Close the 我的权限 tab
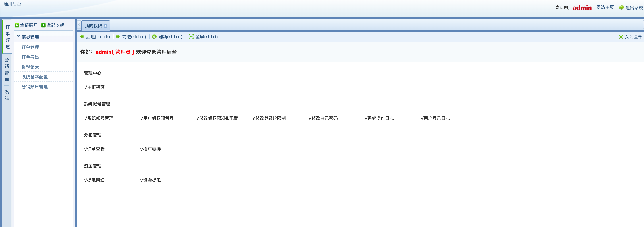 point(105,26)
